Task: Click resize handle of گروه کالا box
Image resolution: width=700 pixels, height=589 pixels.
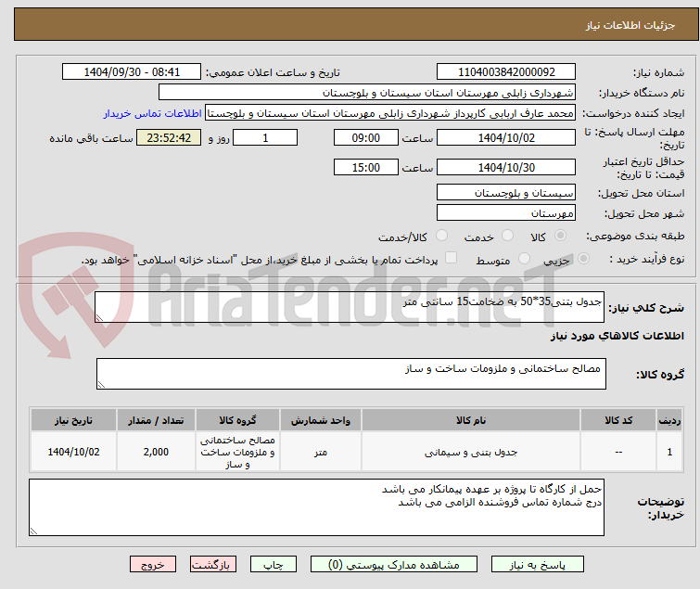Action: pyautogui.click(x=101, y=385)
